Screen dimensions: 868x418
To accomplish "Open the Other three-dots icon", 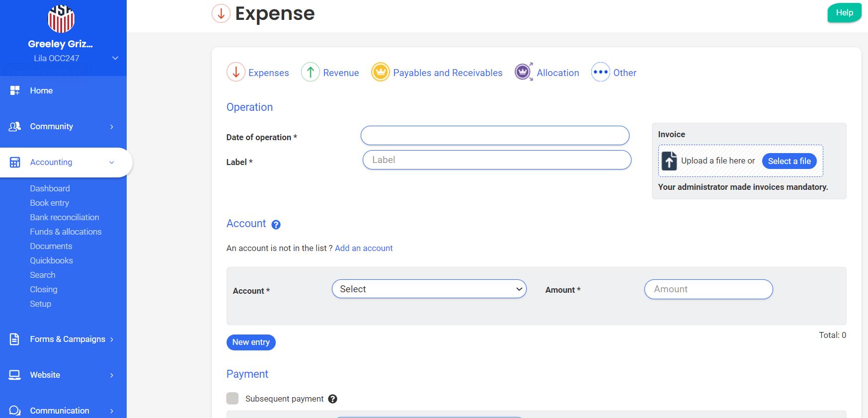I will click(600, 72).
